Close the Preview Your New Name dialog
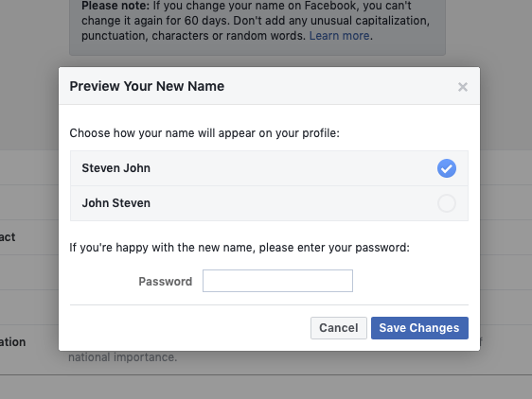532x399 pixels. coord(463,87)
